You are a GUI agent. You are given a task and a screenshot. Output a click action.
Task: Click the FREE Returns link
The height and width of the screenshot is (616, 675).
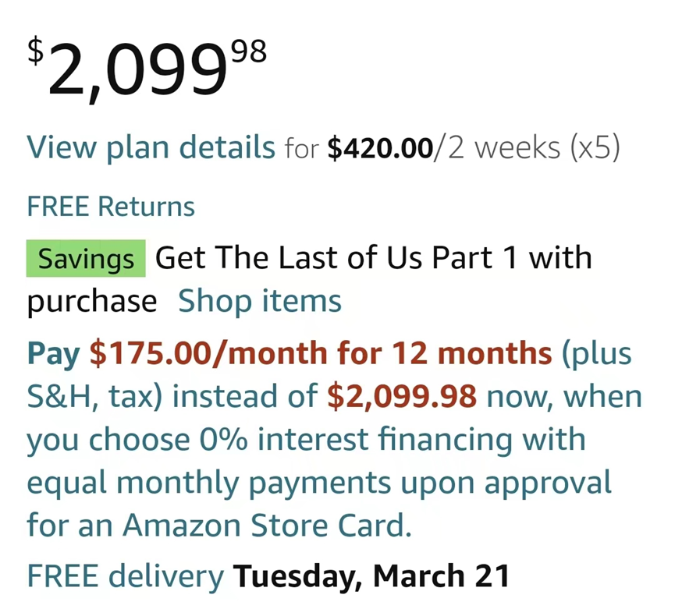[x=110, y=207]
